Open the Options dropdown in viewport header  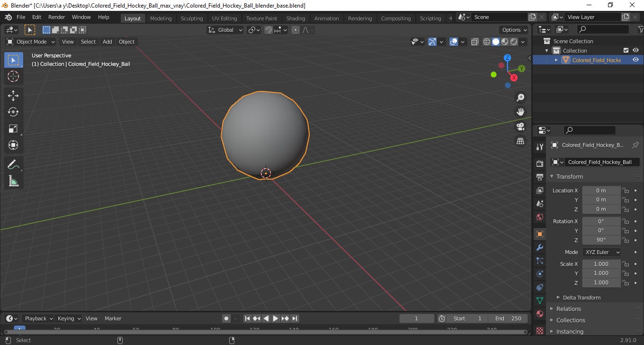(x=515, y=30)
